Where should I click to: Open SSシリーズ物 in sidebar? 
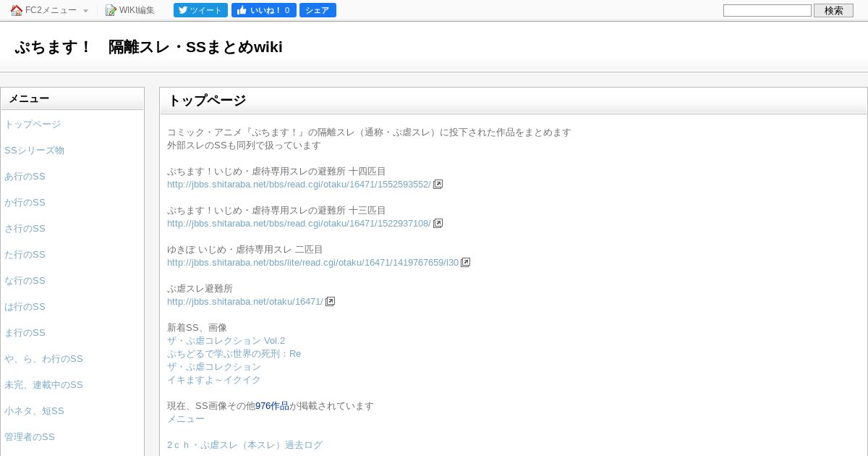(x=34, y=151)
